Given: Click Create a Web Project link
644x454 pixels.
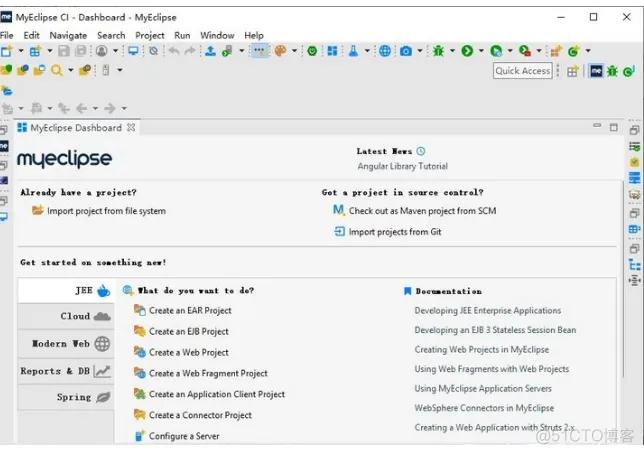Looking at the screenshot, I should (x=189, y=353).
